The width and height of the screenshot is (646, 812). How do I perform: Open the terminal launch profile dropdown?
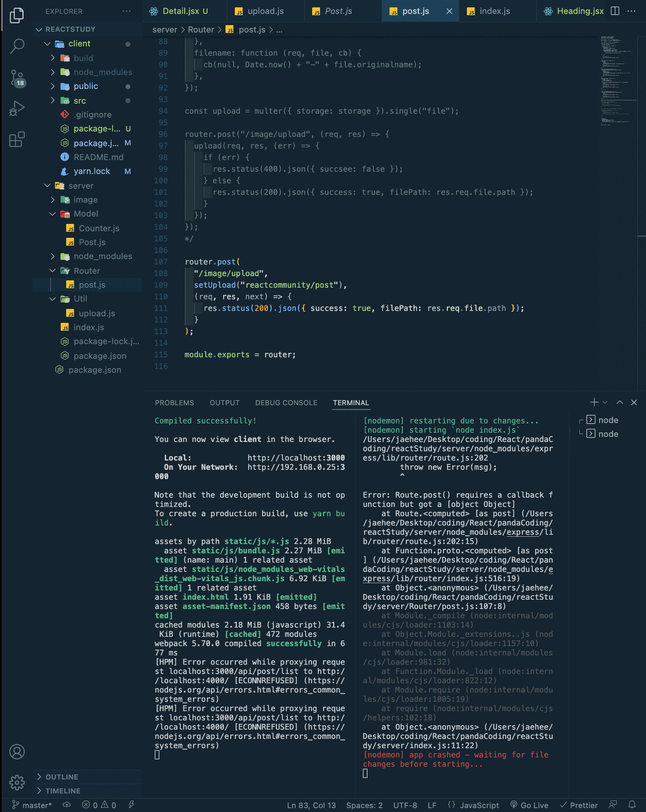(x=605, y=403)
